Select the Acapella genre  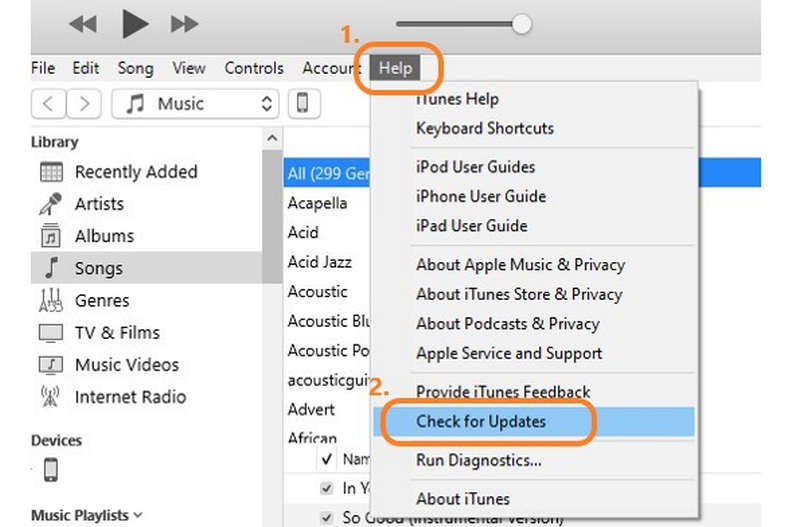[317, 203]
